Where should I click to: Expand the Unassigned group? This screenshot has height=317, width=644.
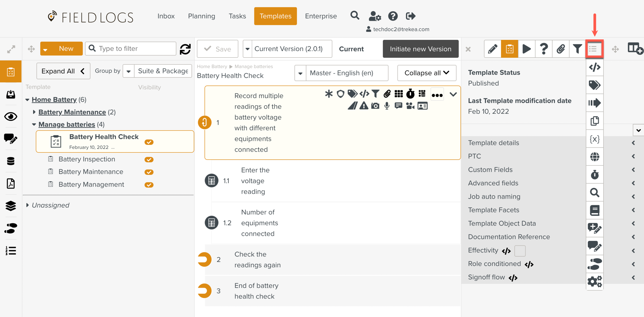pyautogui.click(x=27, y=205)
